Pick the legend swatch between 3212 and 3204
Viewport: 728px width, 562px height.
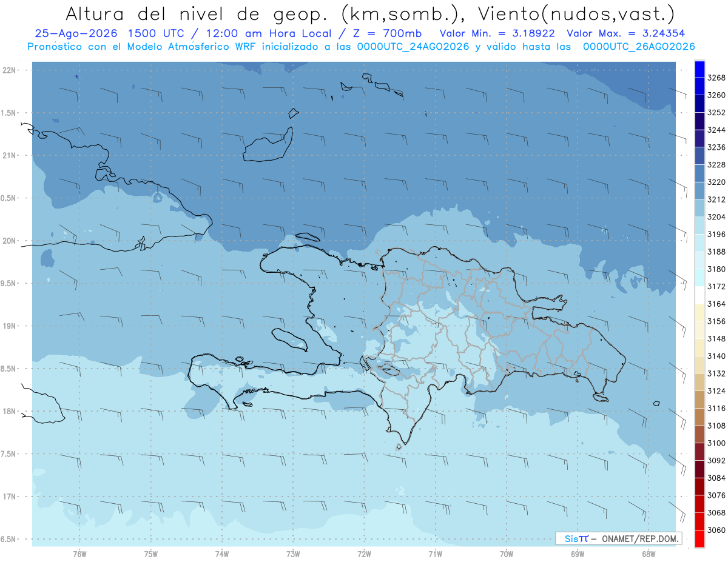[699, 208]
